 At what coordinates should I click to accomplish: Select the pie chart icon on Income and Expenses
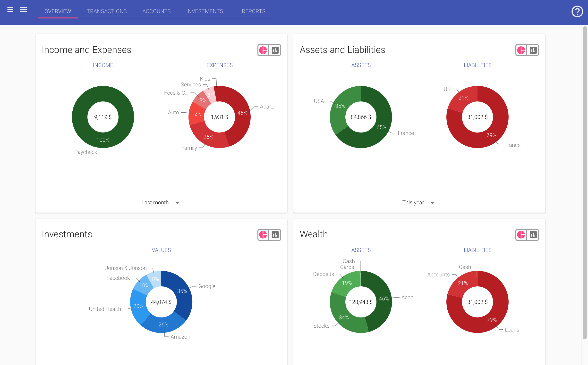264,50
